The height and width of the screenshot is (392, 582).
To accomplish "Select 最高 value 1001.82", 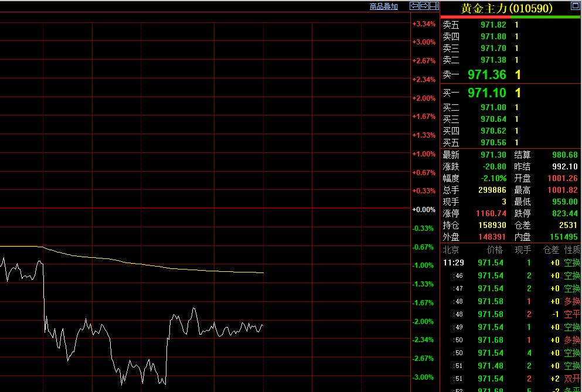I will coord(563,190).
